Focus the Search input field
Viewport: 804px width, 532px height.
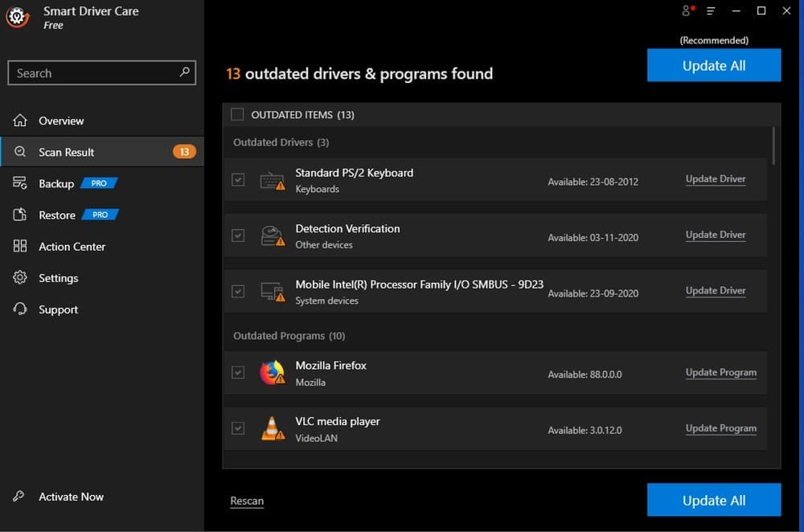click(x=101, y=73)
